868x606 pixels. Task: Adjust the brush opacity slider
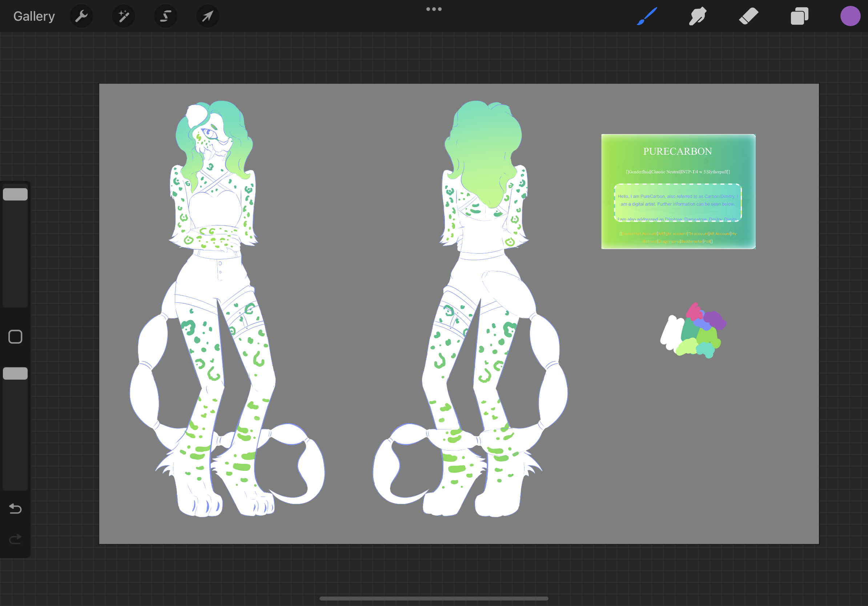(x=15, y=373)
